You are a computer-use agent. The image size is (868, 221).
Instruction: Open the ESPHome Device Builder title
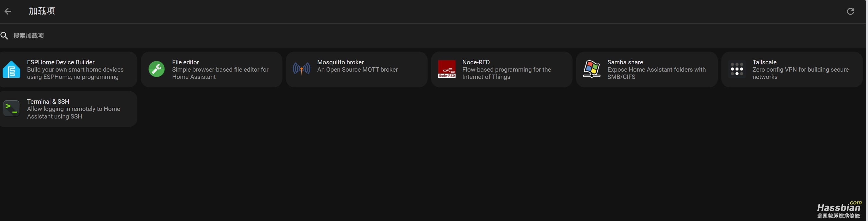point(61,62)
